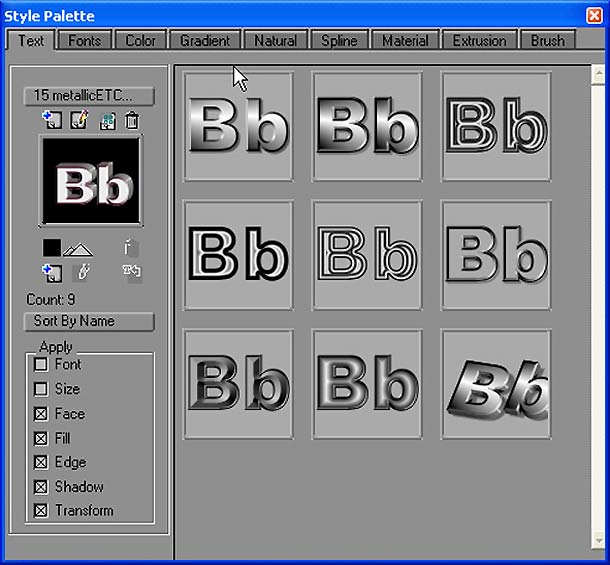This screenshot has height=565, width=610.
Task: Open the Sort By Name dropdown
Action: (89, 321)
